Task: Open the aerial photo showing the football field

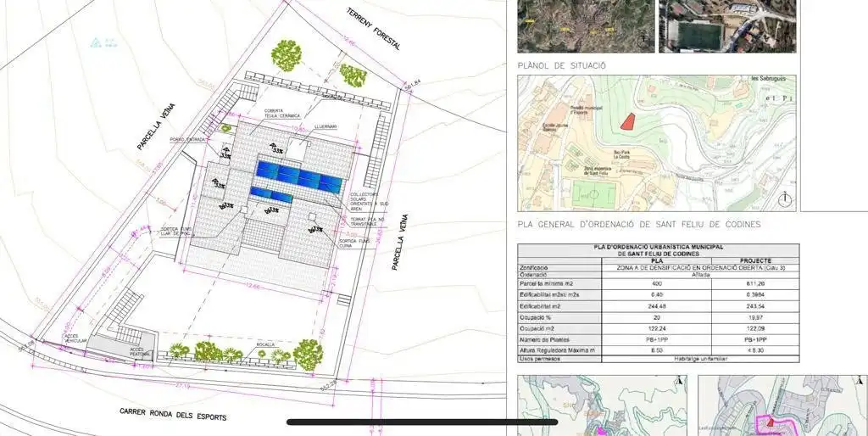Action: (727, 26)
